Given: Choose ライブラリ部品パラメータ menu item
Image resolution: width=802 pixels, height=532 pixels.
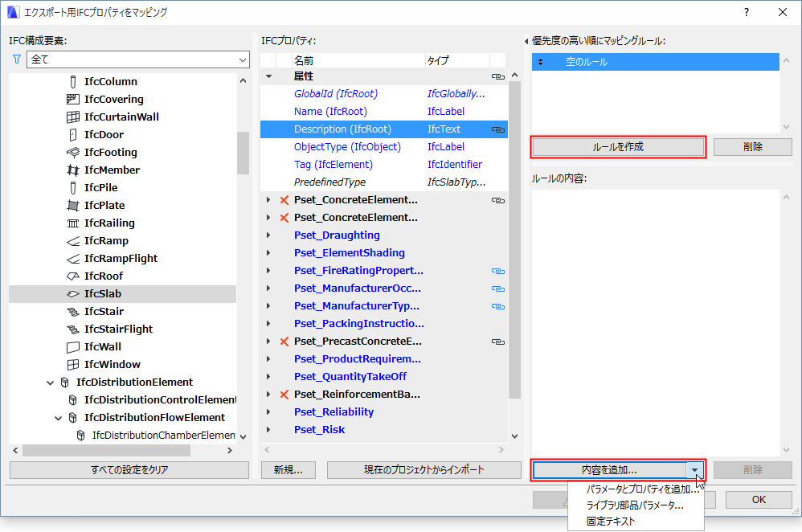Looking at the screenshot, I should 635,505.
